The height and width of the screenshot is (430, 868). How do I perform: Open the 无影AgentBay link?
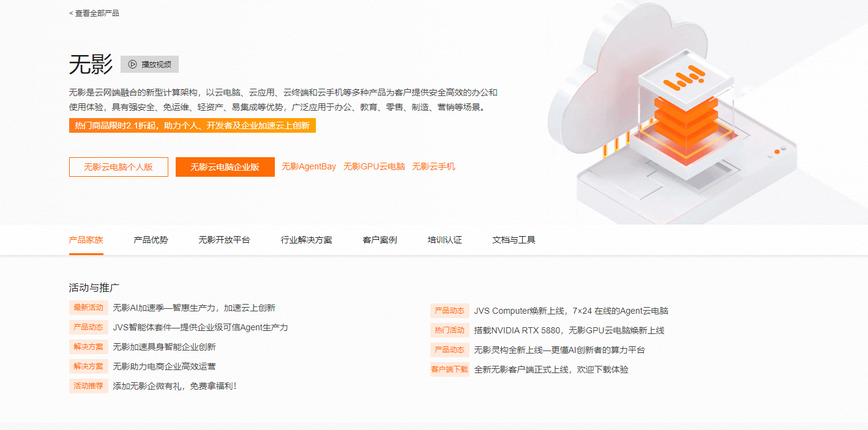[309, 166]
